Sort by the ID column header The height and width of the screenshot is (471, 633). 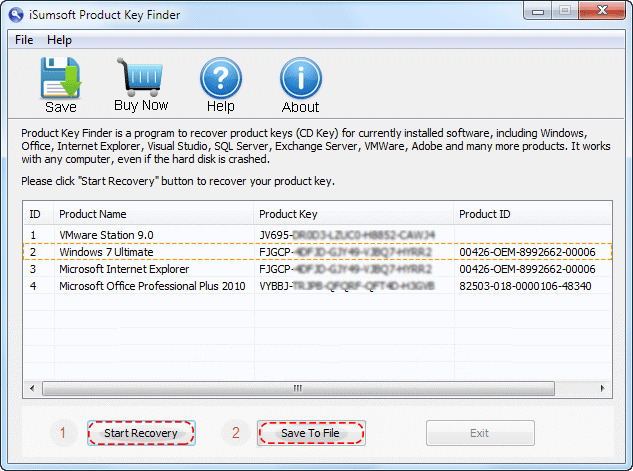pos(38,214)
